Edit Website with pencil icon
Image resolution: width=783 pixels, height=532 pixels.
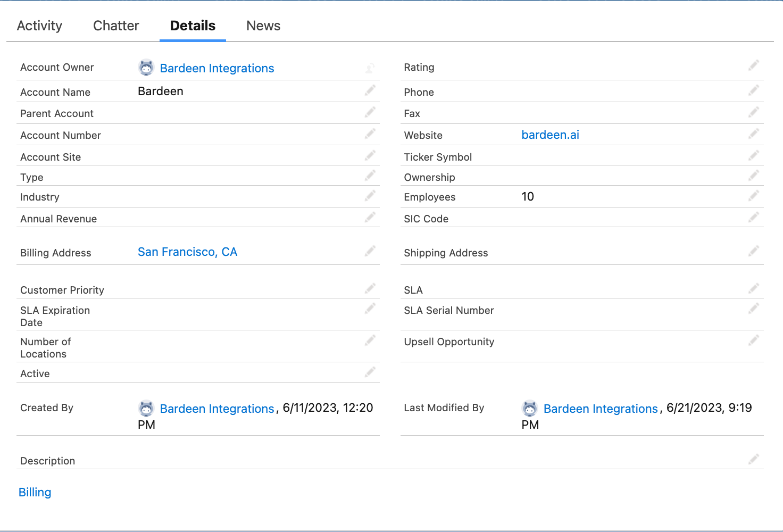coord(754,134)
